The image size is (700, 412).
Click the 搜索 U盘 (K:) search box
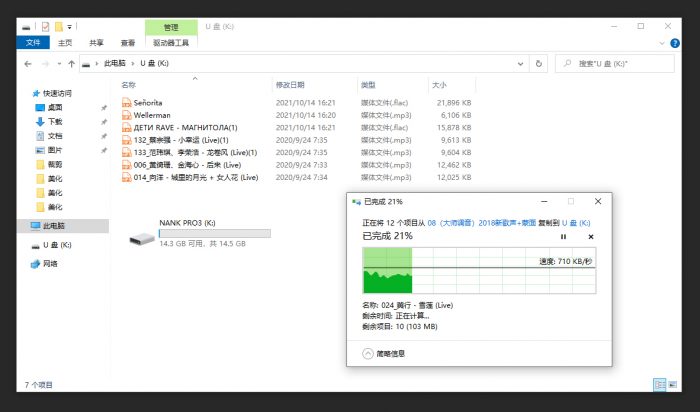tap(620, 63)
